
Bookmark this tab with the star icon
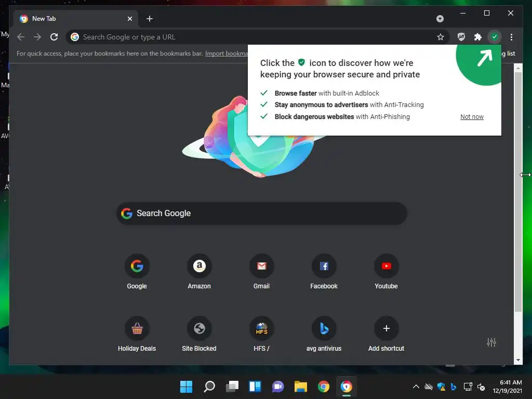pos(441,37)
